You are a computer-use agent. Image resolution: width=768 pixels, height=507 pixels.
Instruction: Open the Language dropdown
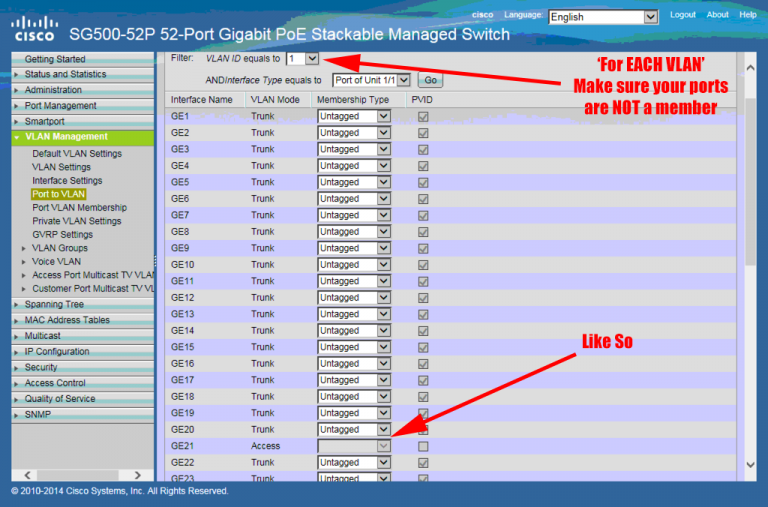[x=603, y=17]
